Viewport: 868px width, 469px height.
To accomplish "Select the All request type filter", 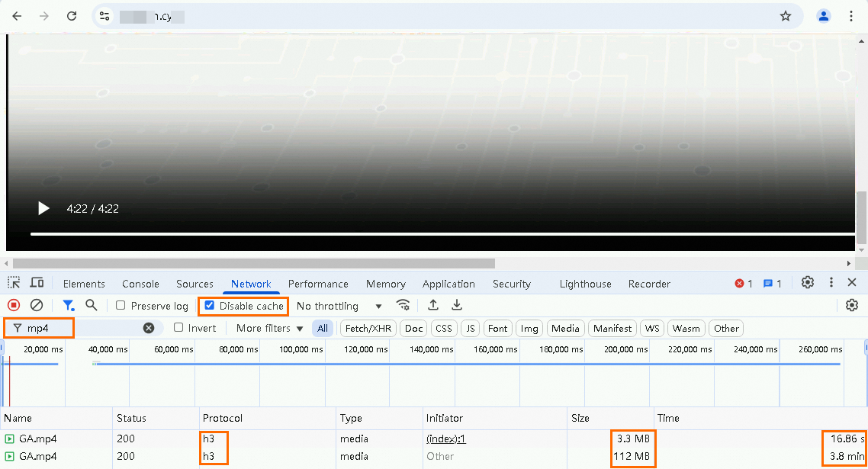I will point(323,329).
